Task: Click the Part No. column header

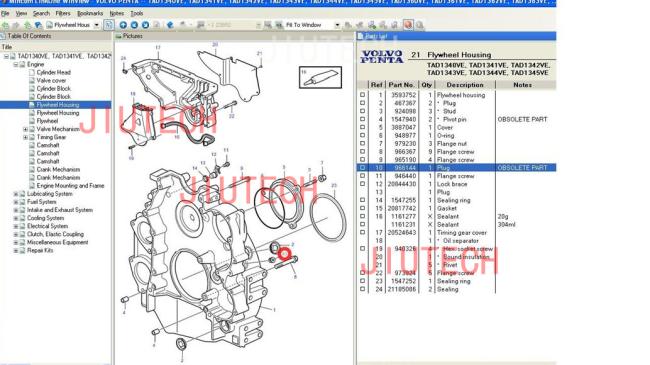Action: [401, 85]
